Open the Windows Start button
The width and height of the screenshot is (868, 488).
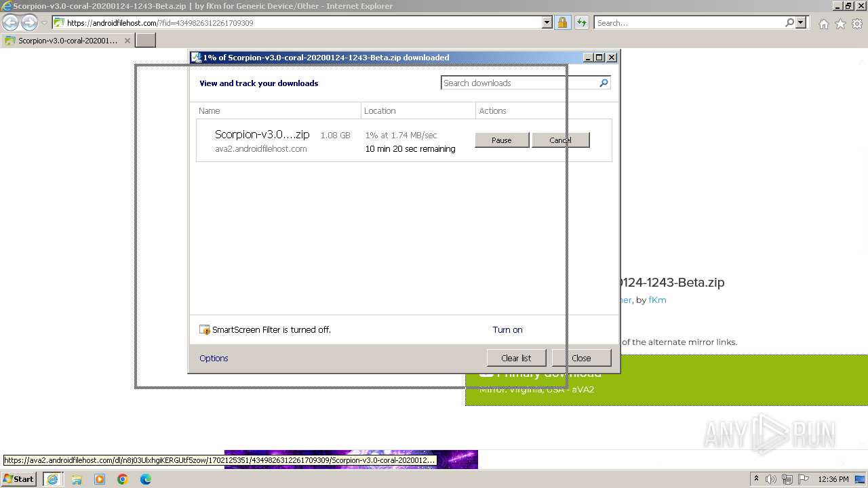click(x=19, y=479)
